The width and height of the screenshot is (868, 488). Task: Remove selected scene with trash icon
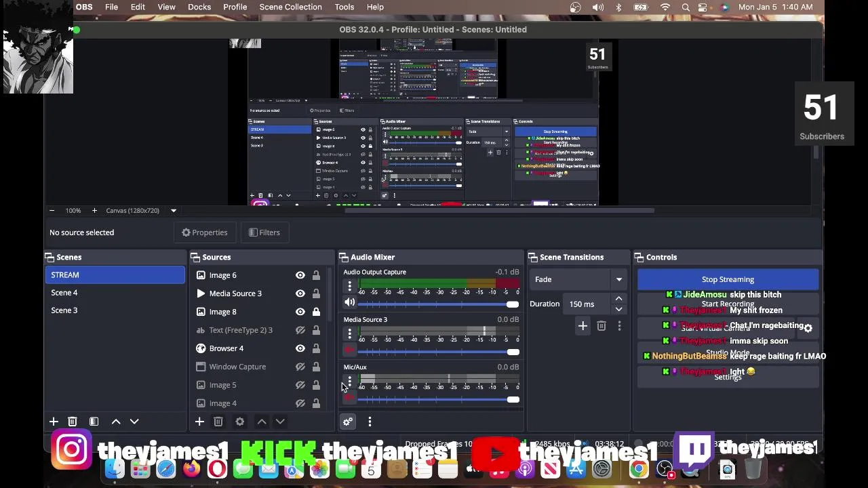click(x=73, y=422)
